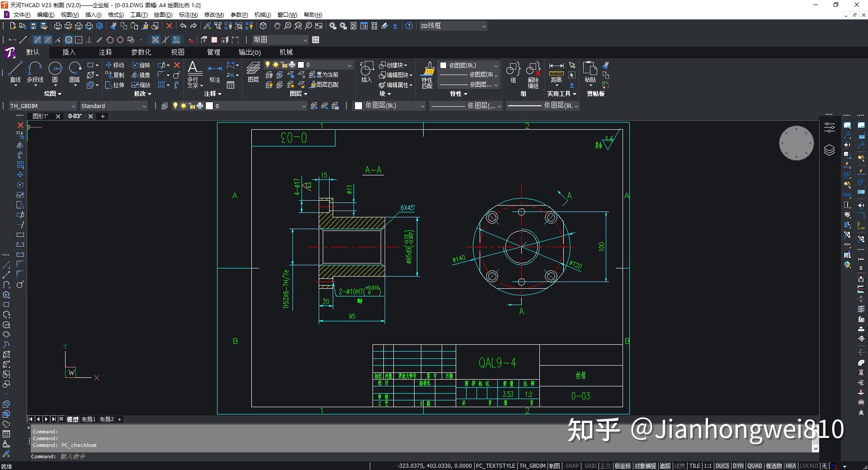
Task: Disable the 对象捕捉 object snap toggle
Action: click(645, 466)
